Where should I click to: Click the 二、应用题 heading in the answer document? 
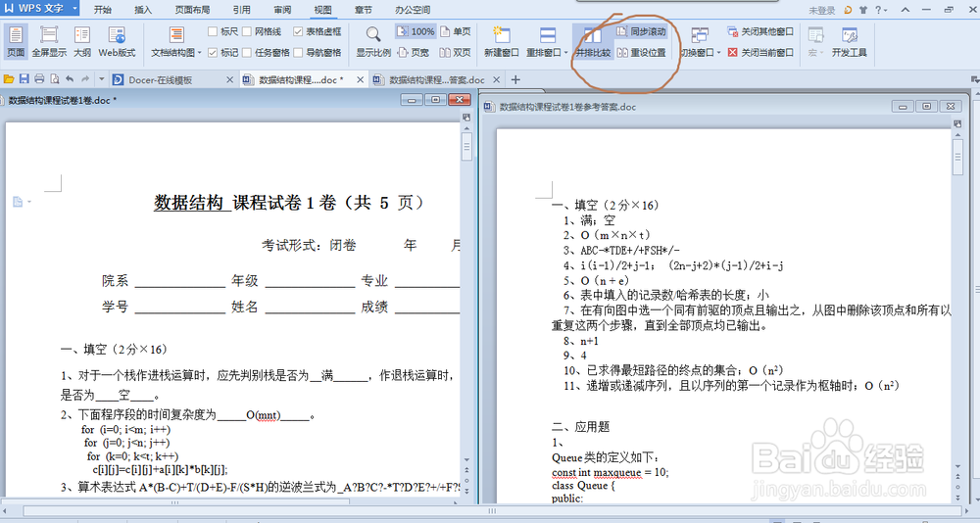[x=580, y=427]
